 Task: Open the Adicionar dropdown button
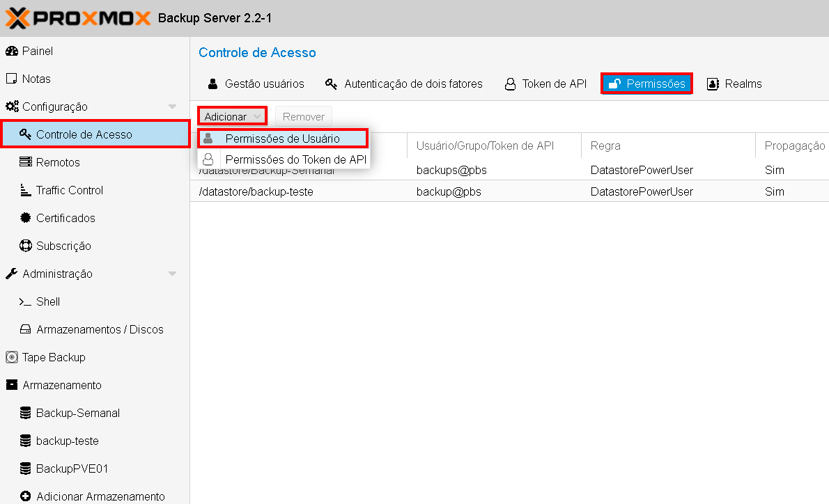tap(232, 116)
